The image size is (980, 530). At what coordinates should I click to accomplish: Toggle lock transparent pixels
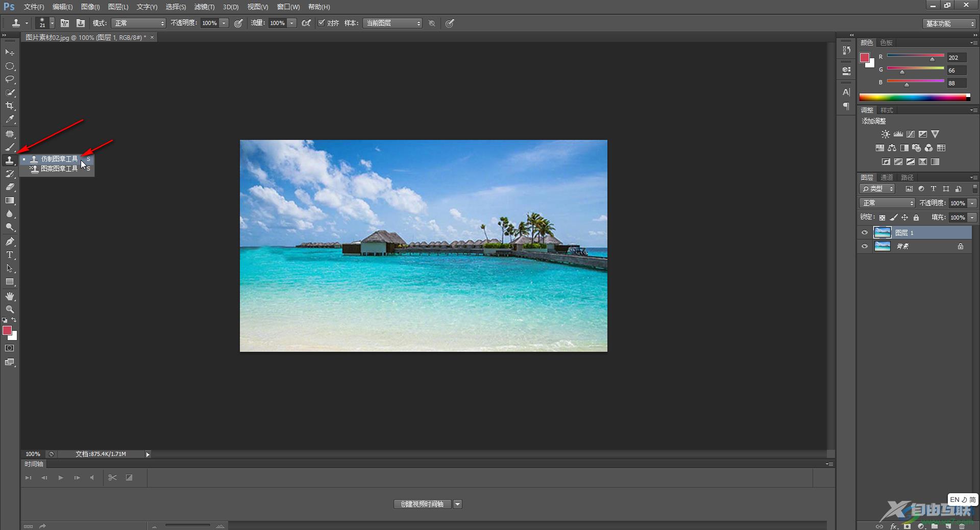pos(882,218)
